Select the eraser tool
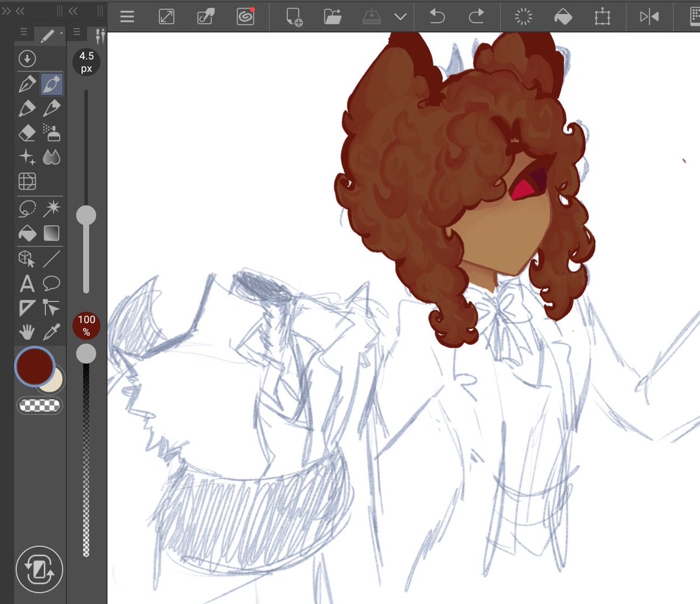The height and width of the screenshot is (604, 700). [27, 132]
